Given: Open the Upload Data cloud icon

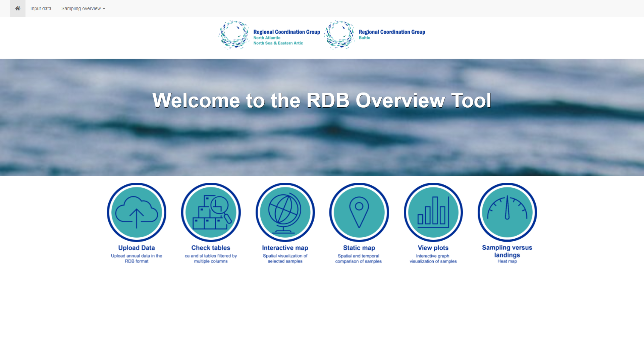Looking at the screenshot, I should (137, 212).
